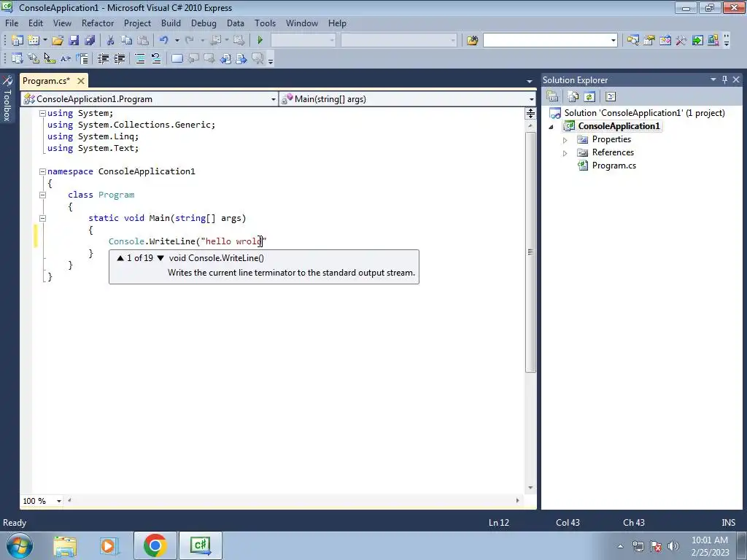Select Program.cs in Solution Explorer
Viewport: 747px width, 560px height.
click(x=614, y=166)
